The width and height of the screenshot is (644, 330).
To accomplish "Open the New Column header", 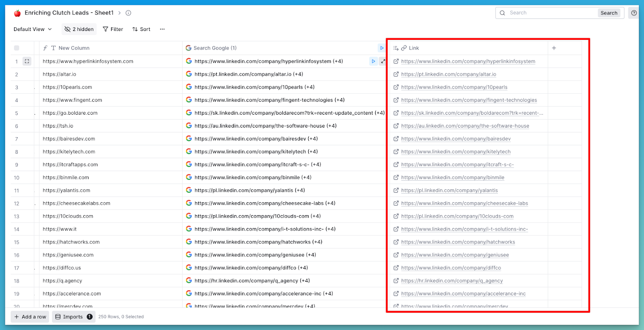I will (x=111, y=48).
